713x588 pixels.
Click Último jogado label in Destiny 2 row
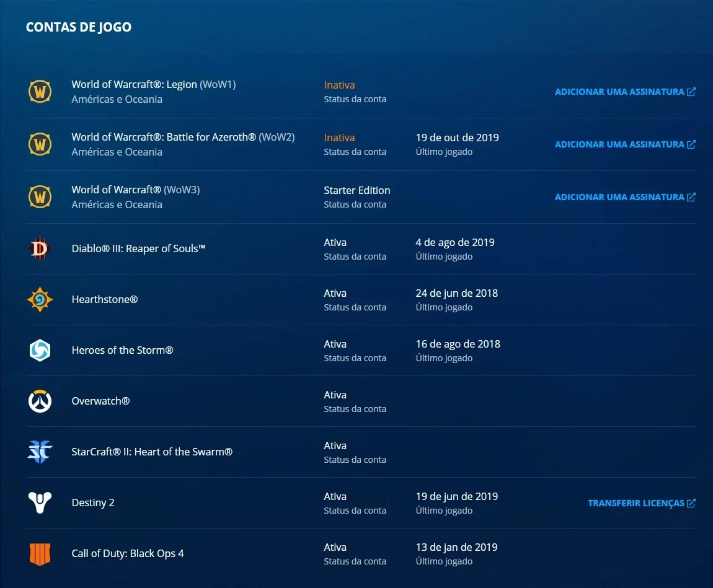tap(444, 511)
